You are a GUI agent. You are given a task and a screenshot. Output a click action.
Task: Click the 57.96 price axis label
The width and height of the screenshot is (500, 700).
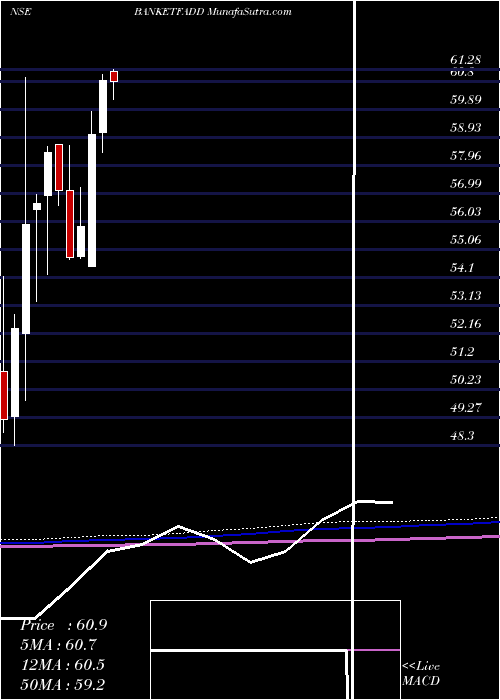[466, 155]
